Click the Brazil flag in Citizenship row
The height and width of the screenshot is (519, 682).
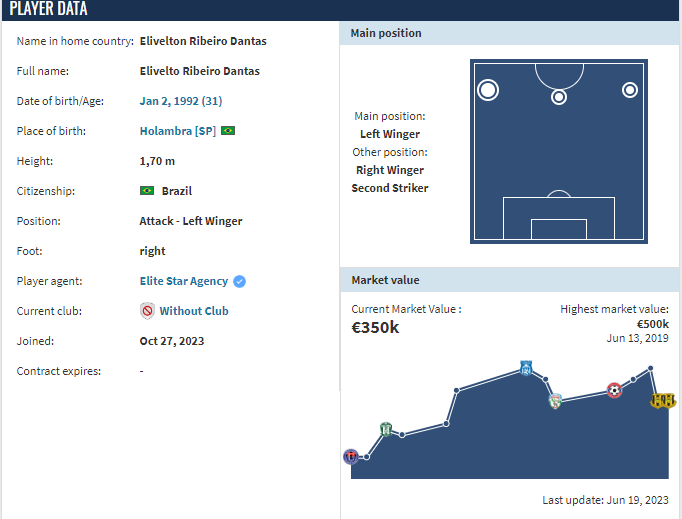(x=147, y=191)
